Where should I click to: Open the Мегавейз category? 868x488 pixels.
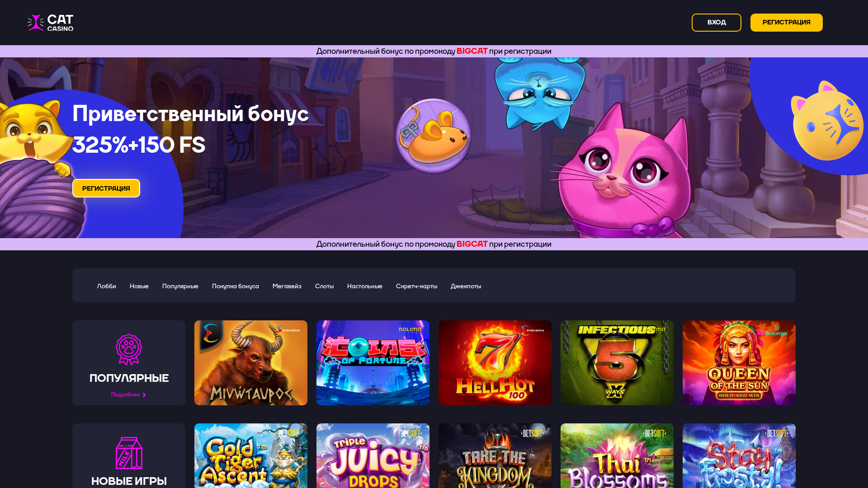click(287, 286)
